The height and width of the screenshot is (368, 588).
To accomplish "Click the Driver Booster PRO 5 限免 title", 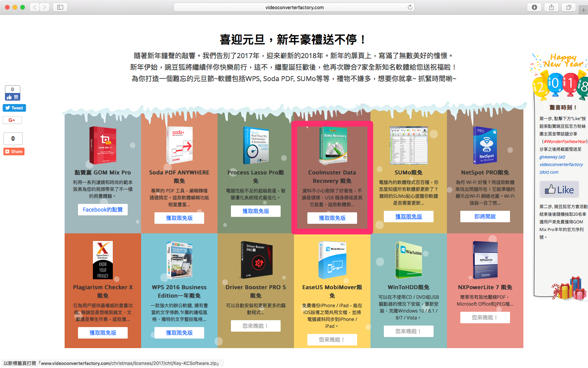I will pos(256,291).
